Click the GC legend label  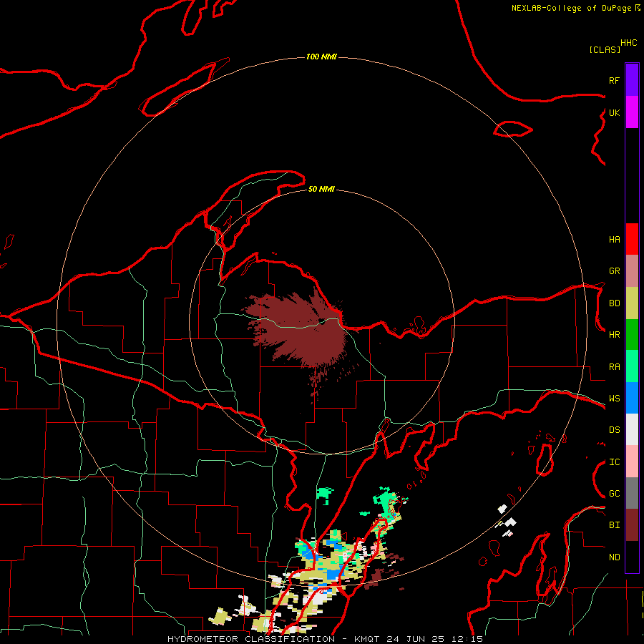point(614,493)
